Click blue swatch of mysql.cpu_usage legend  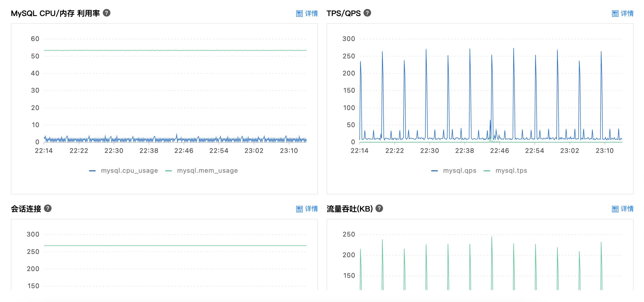click(x=92, y=171)
